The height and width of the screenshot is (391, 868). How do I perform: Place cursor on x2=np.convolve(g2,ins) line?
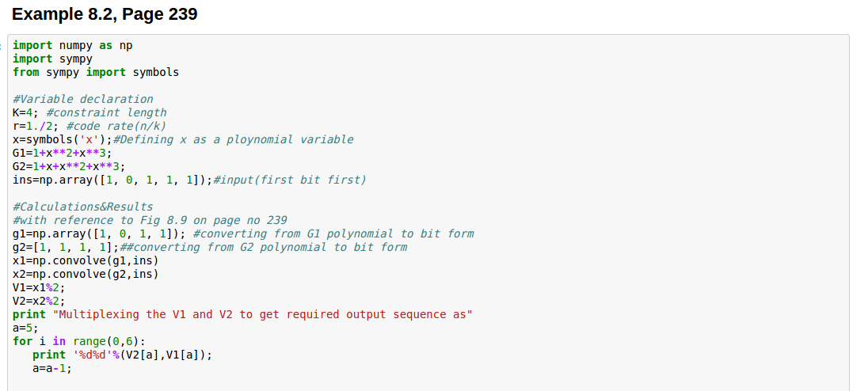86,275
